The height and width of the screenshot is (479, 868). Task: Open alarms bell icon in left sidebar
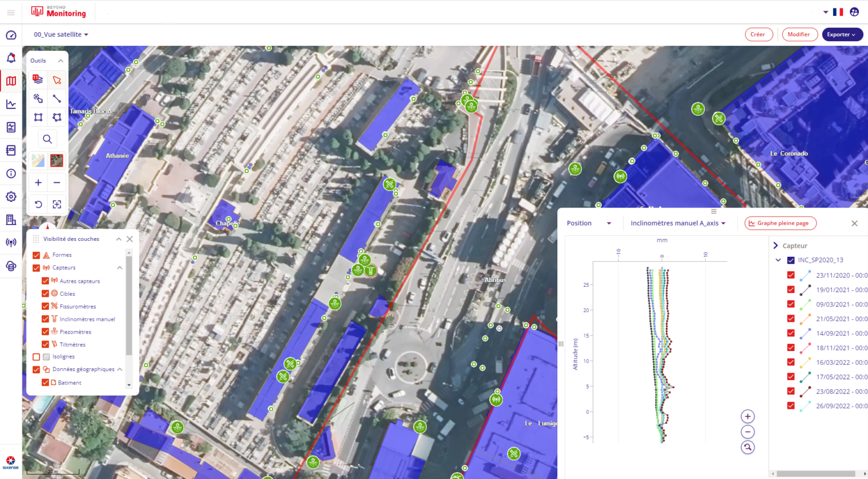pyautogui.click(x=11, y=58)
